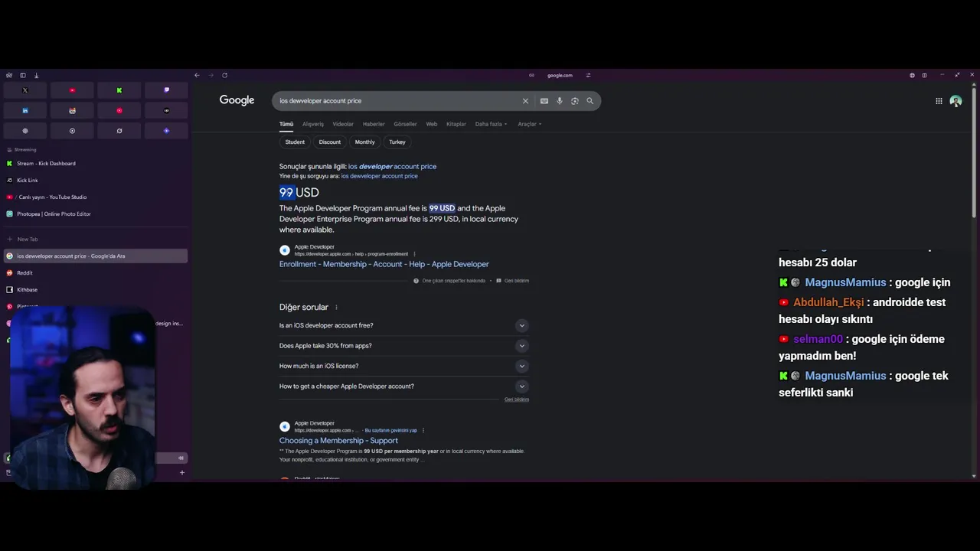
Task: Open 'Kick Link' sidebar tab
Action: point(96,181)
